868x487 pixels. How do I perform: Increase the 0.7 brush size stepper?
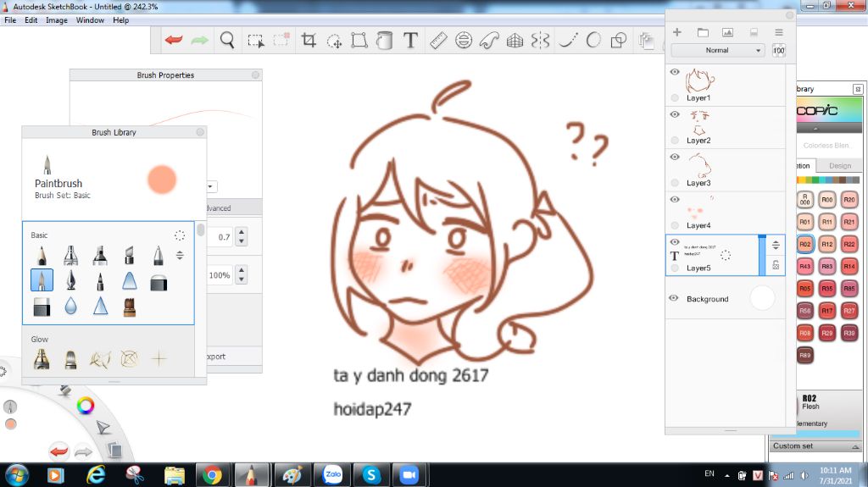point(241,232)
